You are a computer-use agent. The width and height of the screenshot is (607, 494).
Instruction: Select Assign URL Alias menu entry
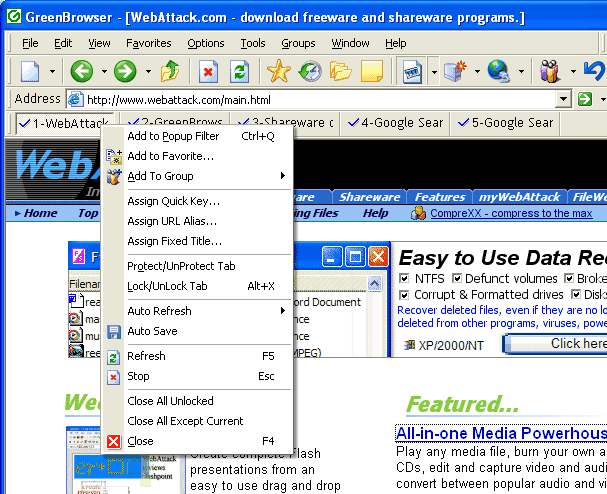197,221
